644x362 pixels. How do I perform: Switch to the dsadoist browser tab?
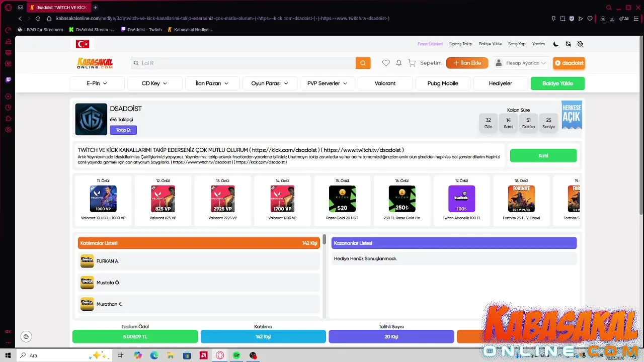click(x=58, y=8)
